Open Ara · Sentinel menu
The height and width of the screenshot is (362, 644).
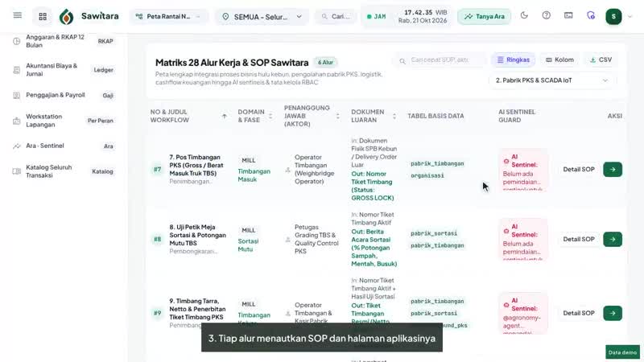point(64,146)
